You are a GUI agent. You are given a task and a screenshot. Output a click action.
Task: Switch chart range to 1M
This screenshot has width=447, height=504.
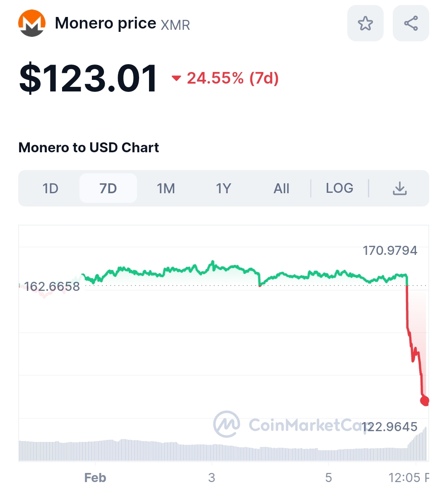(166, 188)
